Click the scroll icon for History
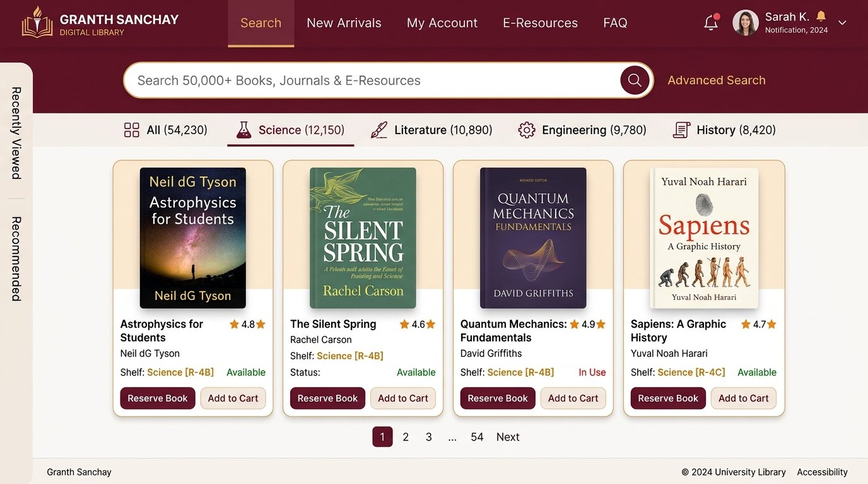This screenshot has width=868, height=484. (681, 130)
